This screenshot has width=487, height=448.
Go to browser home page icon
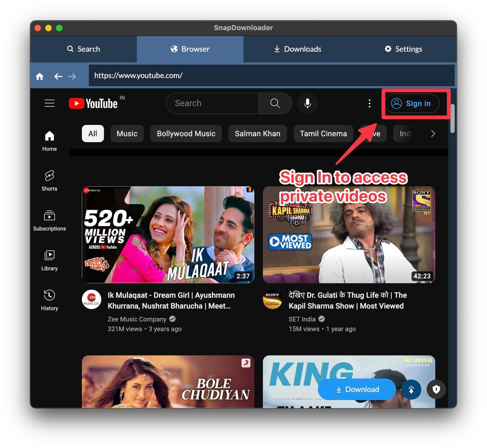pyautogui.click(x=40, y=76)
